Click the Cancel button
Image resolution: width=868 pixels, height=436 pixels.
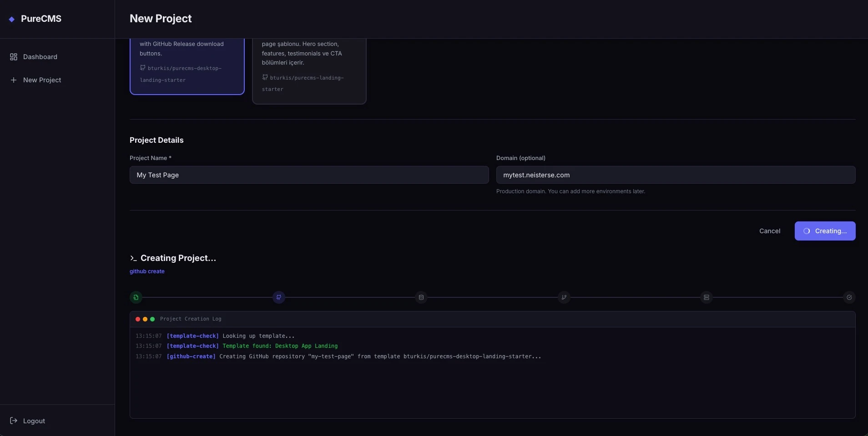pos(770,231)
